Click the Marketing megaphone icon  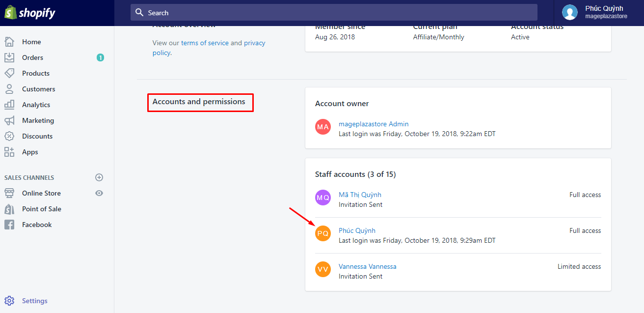[x=9, y=120]
